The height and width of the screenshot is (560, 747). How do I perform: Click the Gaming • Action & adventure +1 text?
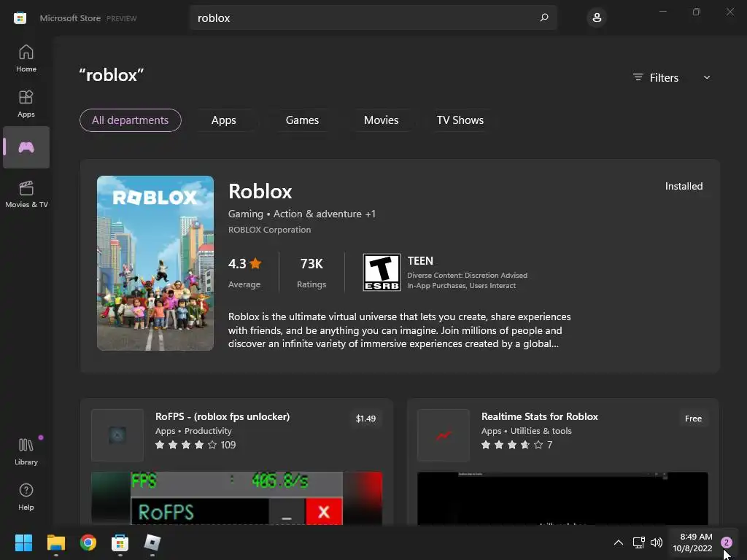[x=301, y=214]
